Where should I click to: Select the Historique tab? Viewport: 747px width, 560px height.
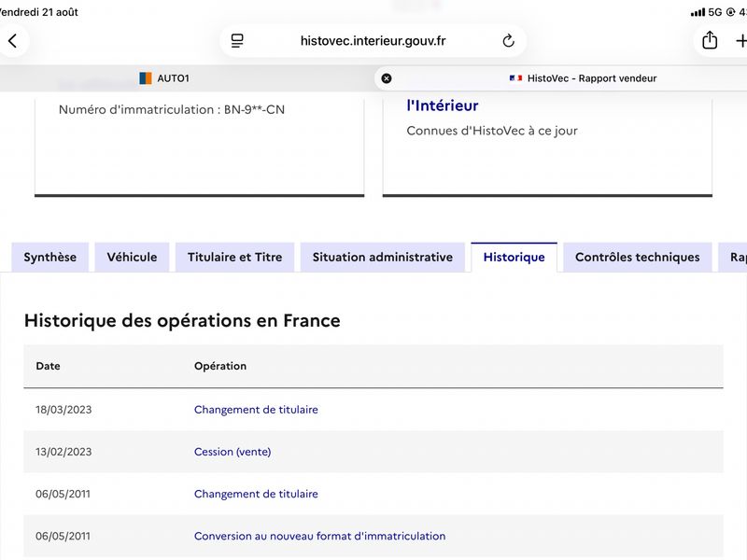514,258
